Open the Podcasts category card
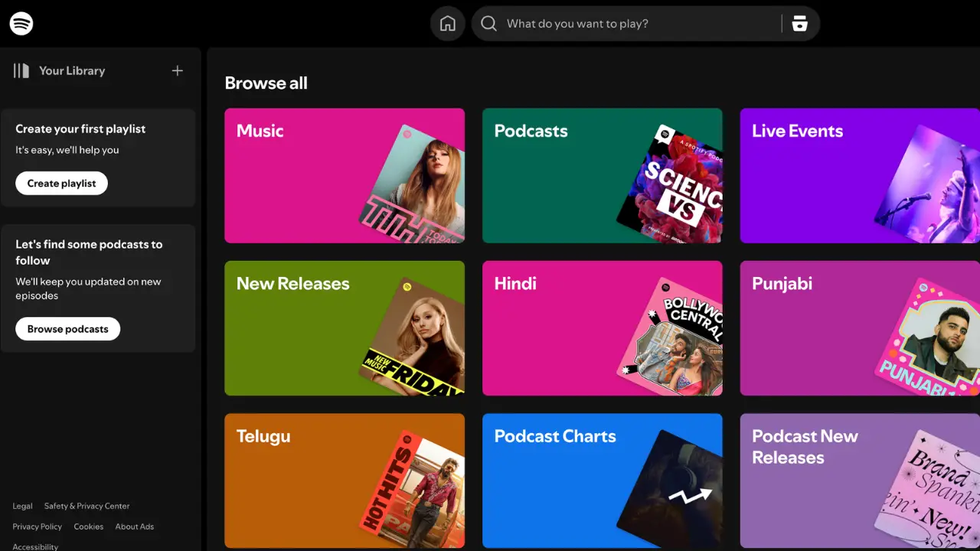Viewport: 980px width, 551px height. click(602, 175)
